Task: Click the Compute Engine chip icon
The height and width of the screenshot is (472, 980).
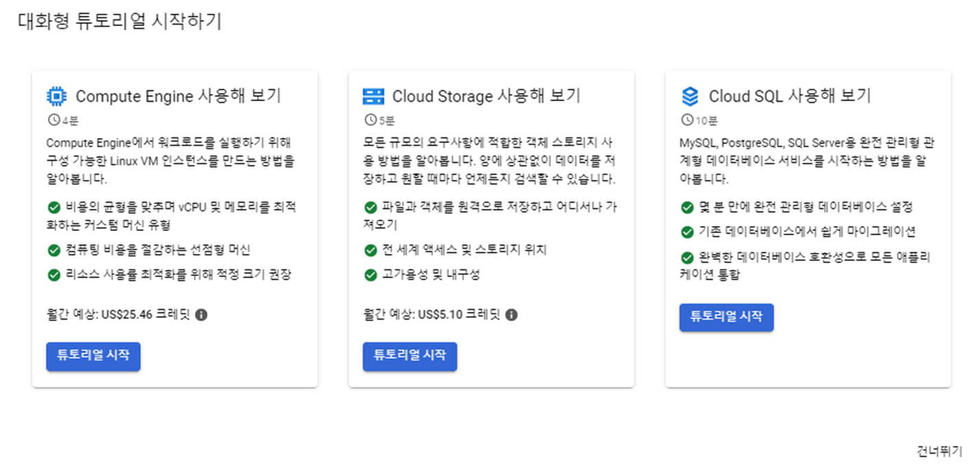Action: tap(56, 96)
